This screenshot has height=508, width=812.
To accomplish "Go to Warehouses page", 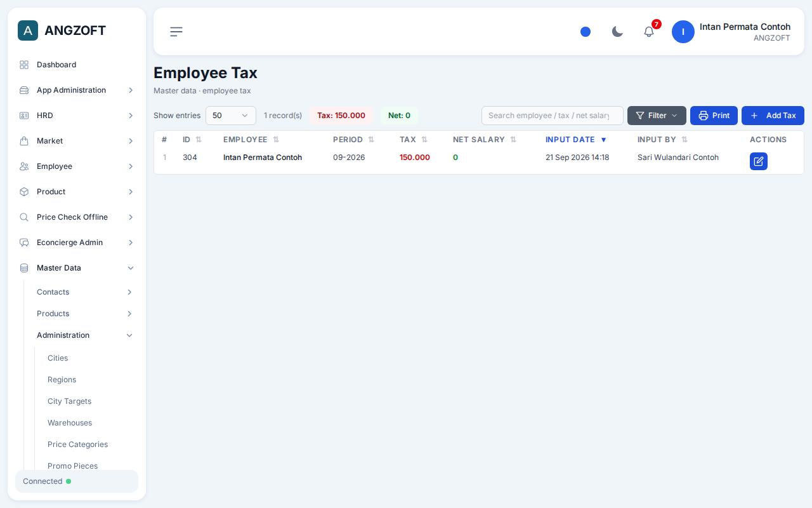I will point(70,423).
